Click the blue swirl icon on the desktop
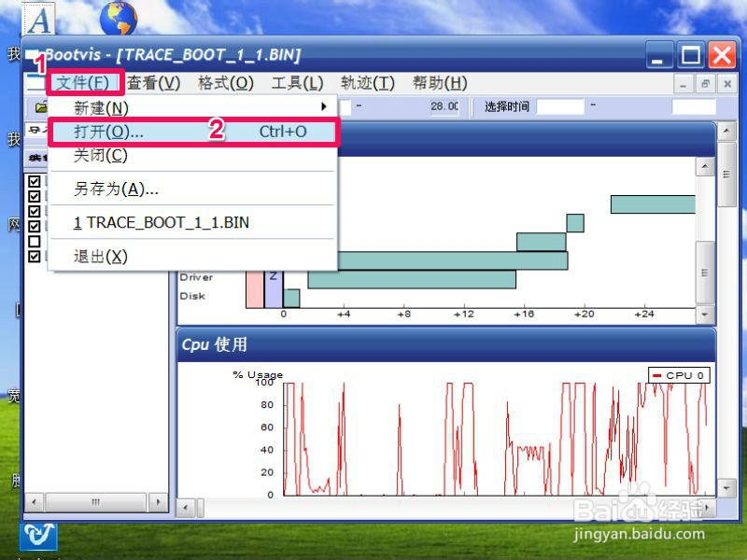The height and width of the screenshot is (560, 747). click(x=38, y=536)
